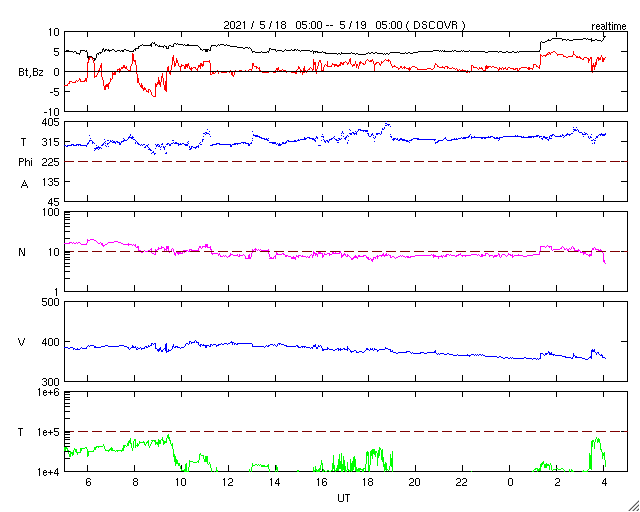Select the 'UT' time axis caption
Image resolution: width=640 pixels, height=512 pixels.
344,498
